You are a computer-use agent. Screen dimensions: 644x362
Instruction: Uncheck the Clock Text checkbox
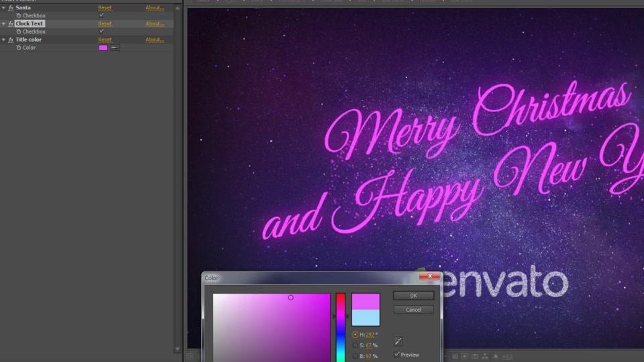tap(101, 32)
